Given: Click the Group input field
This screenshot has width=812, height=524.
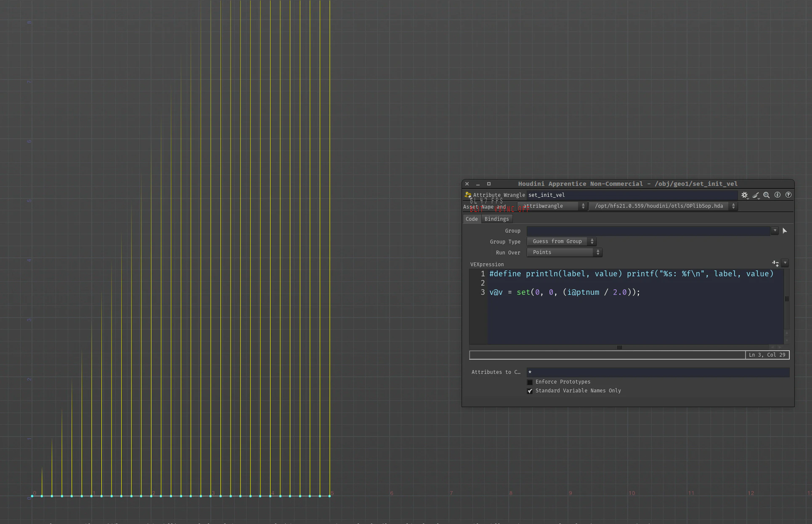Looking at the screenshot, I should [648, 231].
